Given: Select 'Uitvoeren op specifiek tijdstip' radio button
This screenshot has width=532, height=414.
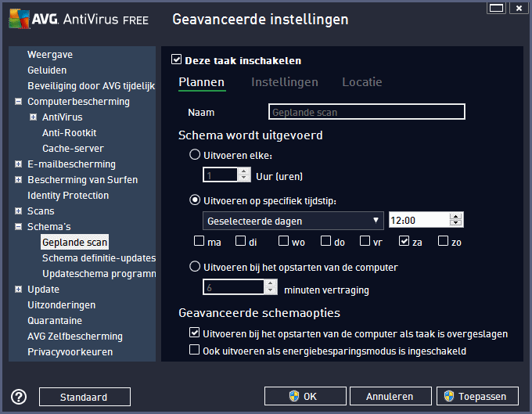Looking at the screenshot, I should click(195, 200).
